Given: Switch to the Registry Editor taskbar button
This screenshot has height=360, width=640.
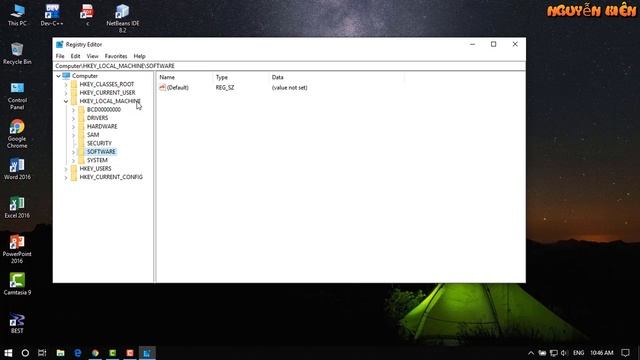Looking at the screenshot, I should 147,353.
